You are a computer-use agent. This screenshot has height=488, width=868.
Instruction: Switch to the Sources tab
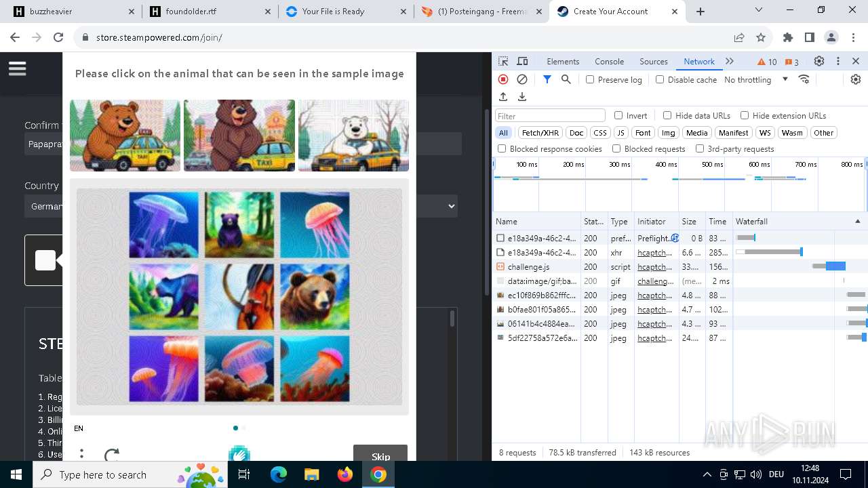pyautogui.click(x=654, y=61)
